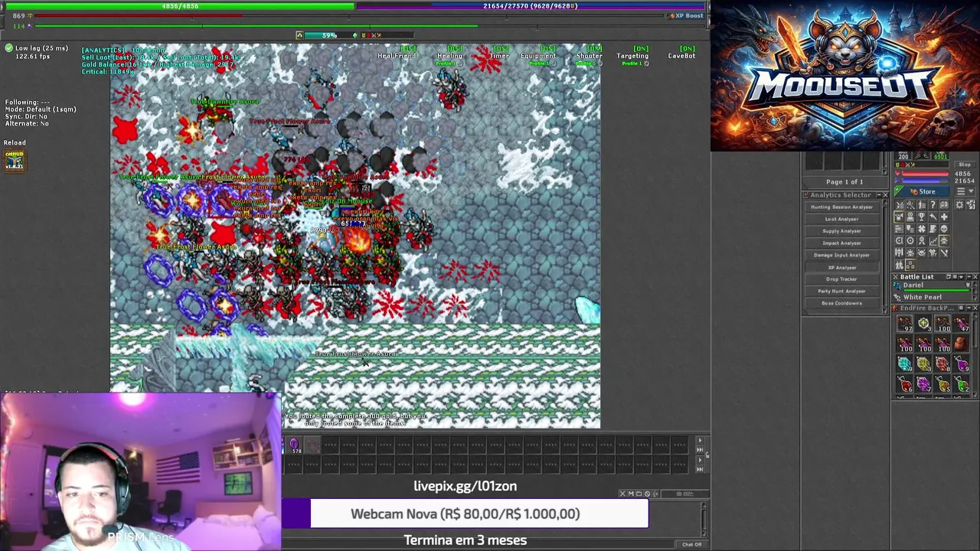Open Hunting Session Analyser
This screenshot has height=551, width=980.
click(x=841, y=207)
